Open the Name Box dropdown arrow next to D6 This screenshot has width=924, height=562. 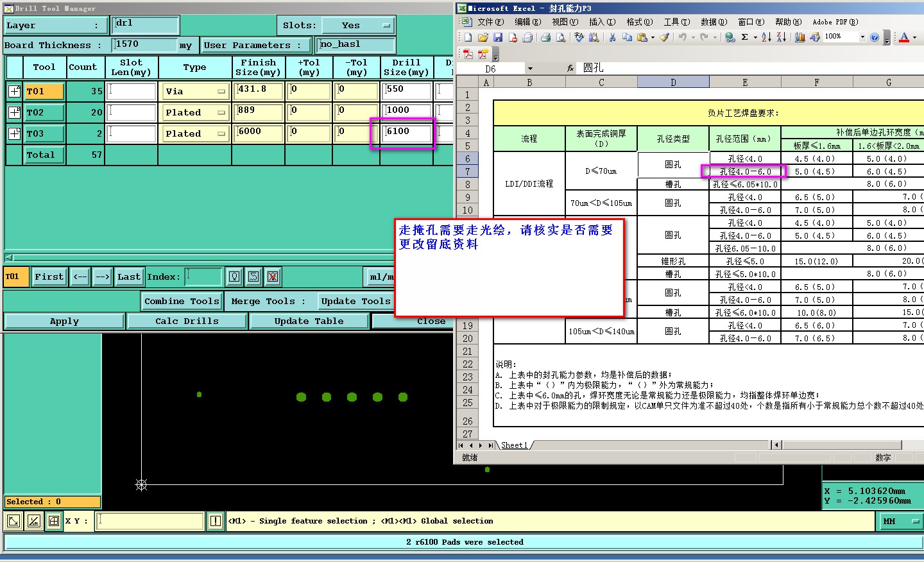click(530, 69)
